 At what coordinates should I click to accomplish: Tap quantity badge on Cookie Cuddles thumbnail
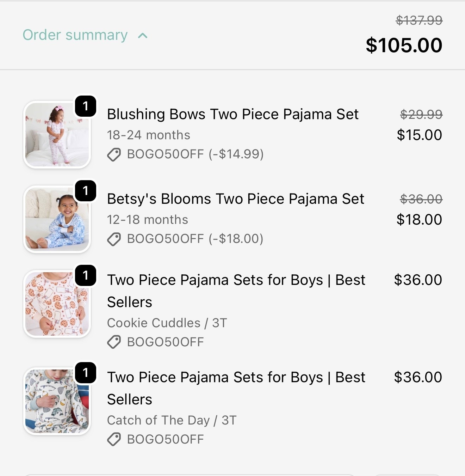pos(86,275)
